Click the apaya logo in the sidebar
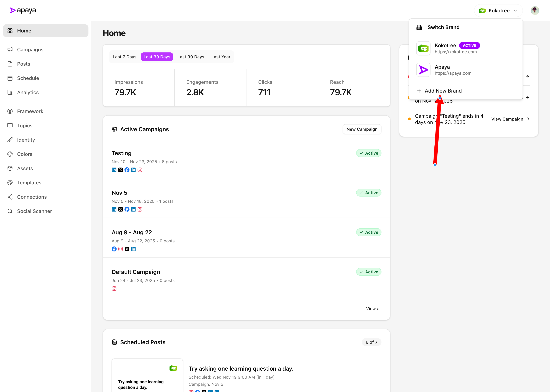The width and height of the screenshot is (550, 392). 23,10
